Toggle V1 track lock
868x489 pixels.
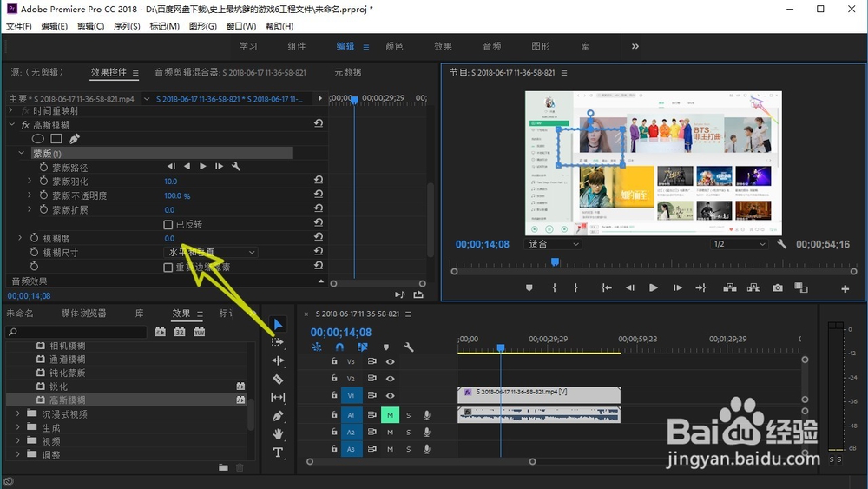coord(334,395)
